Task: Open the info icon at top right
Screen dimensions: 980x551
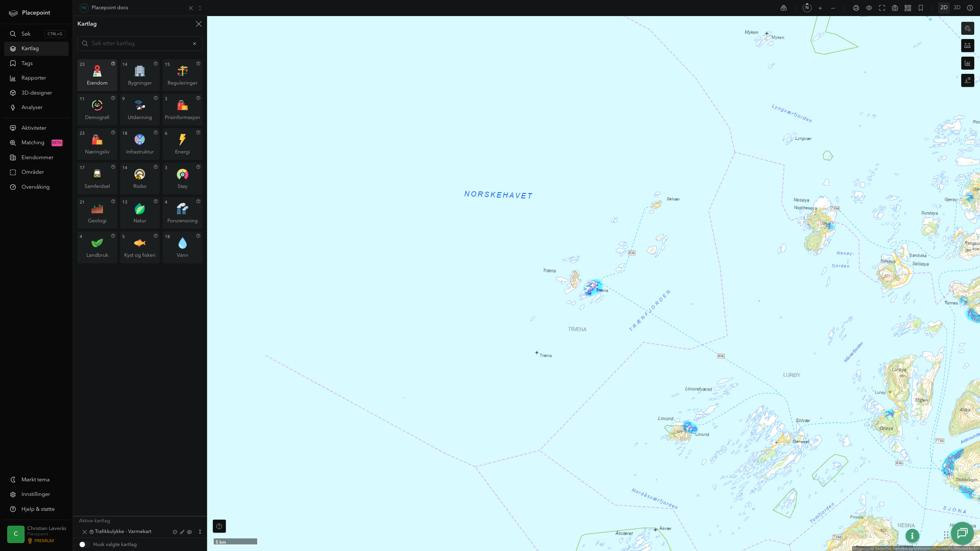Action: click(970, 8)
